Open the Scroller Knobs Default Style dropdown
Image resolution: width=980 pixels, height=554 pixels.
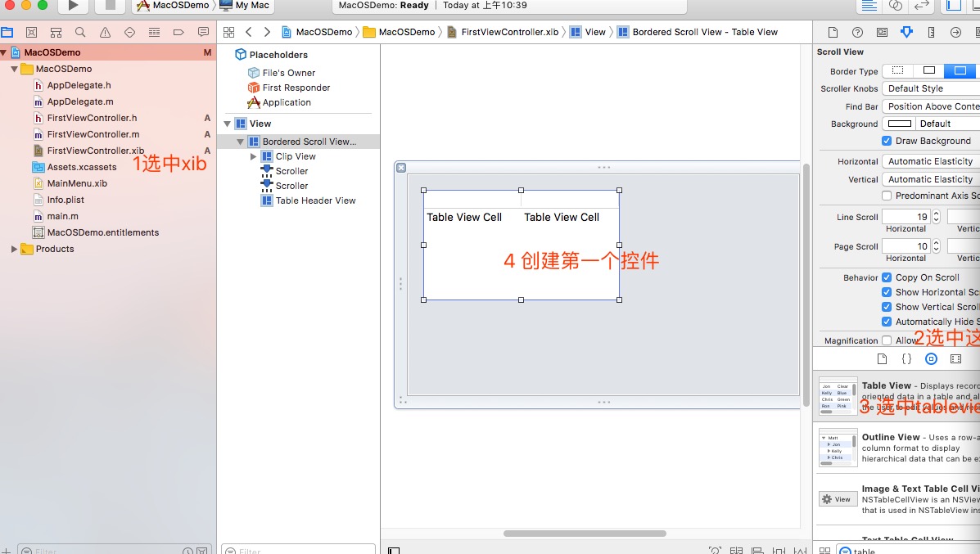click(x=931, y=88)
